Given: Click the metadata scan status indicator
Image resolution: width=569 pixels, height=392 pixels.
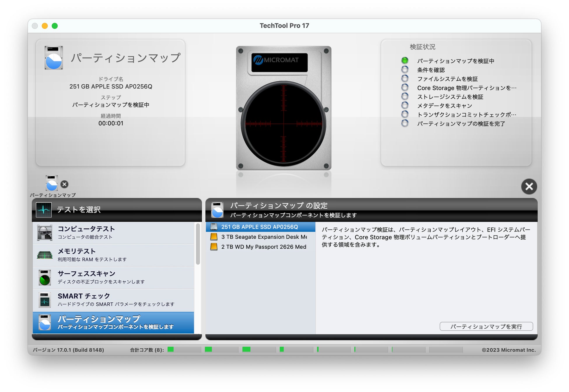Looking at the screenshot, I should [x=405, y=105].
